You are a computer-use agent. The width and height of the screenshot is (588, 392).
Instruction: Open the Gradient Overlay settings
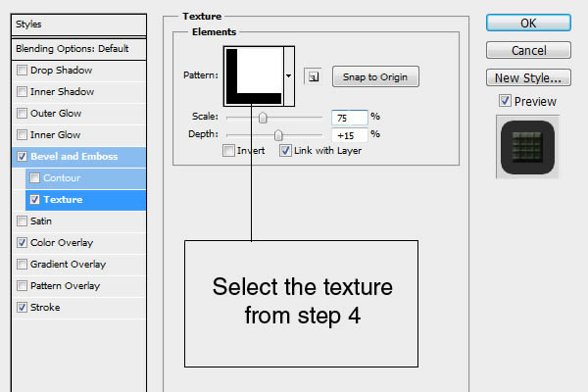tap(68, 265)
